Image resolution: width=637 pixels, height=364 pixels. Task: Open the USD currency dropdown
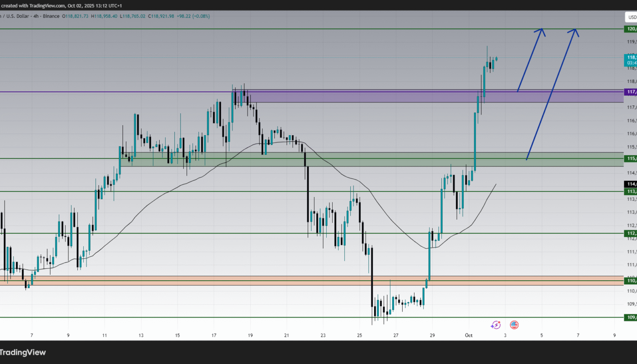631,18
